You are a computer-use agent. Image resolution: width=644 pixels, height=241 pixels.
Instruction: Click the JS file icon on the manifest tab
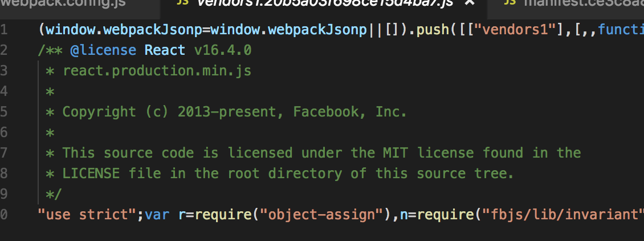pyautogui.click(x=510, y=2)
